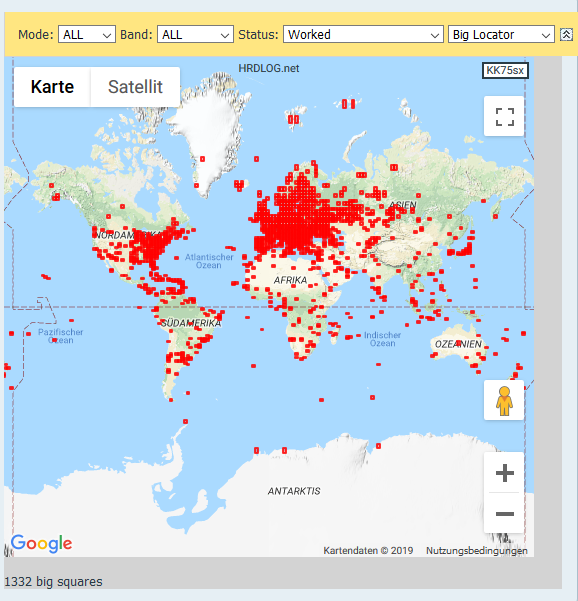
Task: Collapse the filter bar with double-chevron icon
Action: 566,34
